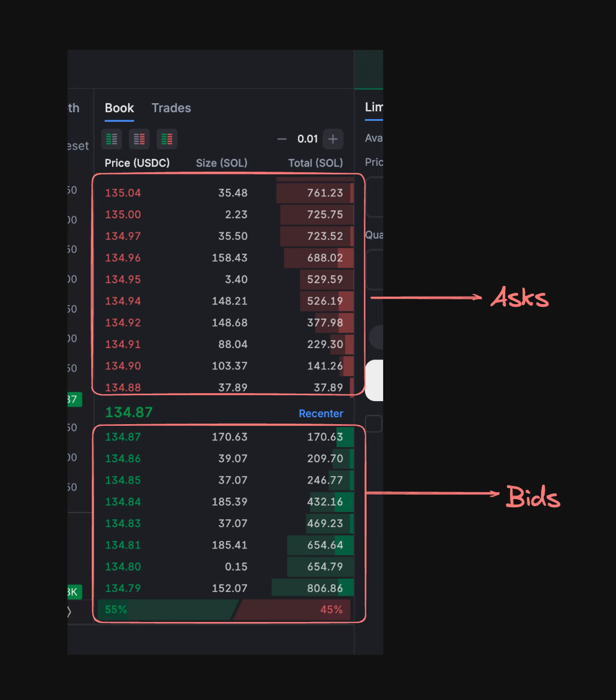Image resolution: width=616 pixels, height=700 pixels.
Task: Click the 55% buy side ratio bar
Action: click(164, 610)
